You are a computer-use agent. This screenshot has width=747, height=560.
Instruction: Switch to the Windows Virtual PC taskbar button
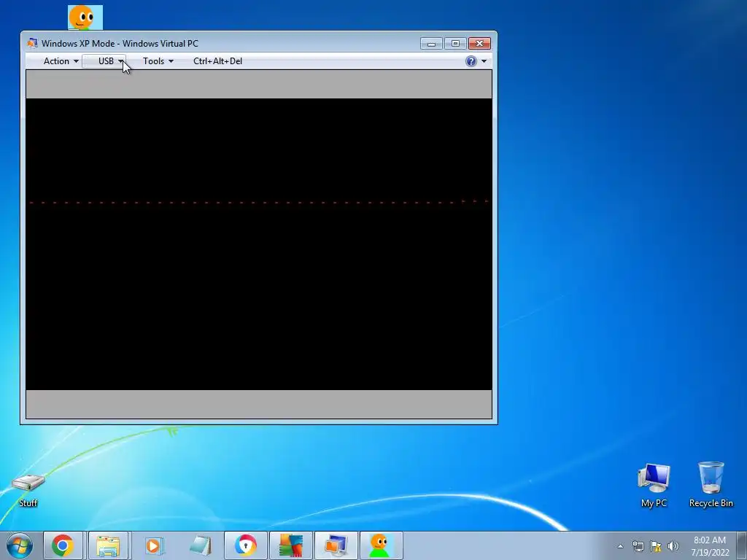click(336, 545)
